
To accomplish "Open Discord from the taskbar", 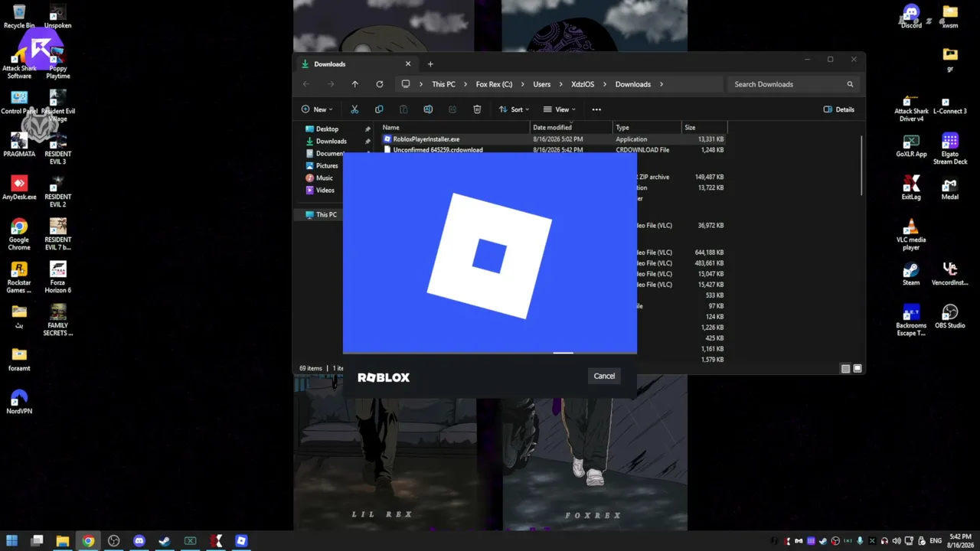I will pos(139,541).
